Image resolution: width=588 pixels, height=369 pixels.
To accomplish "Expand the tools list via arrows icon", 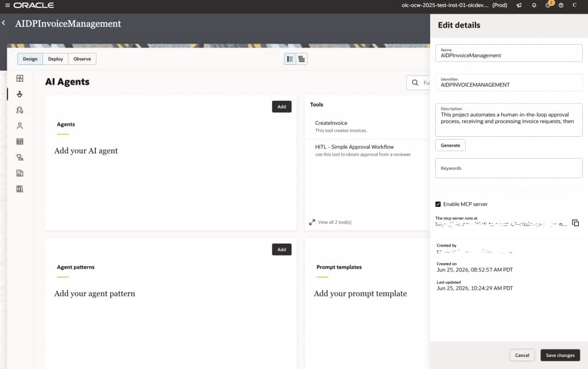I will point(312,222).
